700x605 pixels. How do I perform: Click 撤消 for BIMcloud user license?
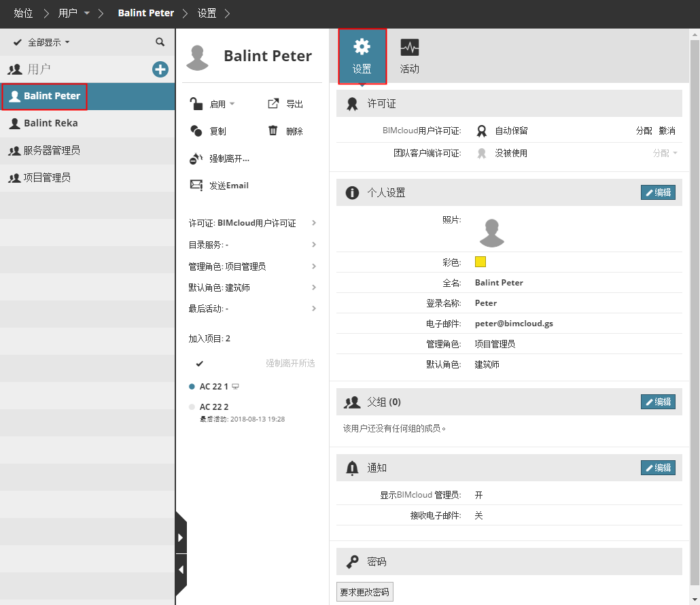tap(667, 131)
